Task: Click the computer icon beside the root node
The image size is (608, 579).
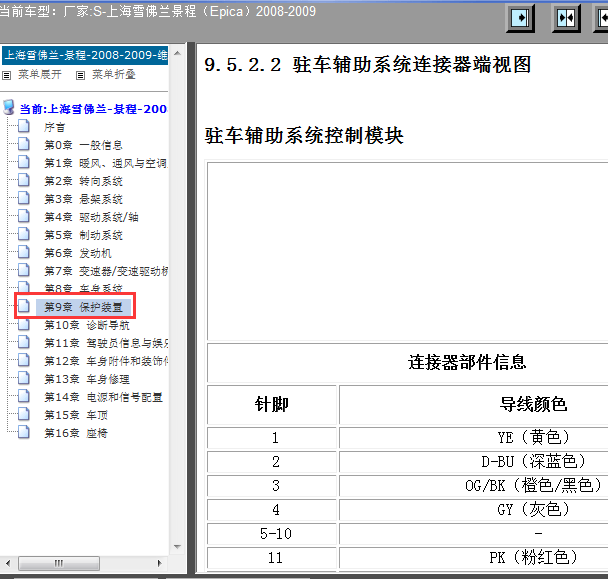Action: pyautogui.click(x=9, y=107)
